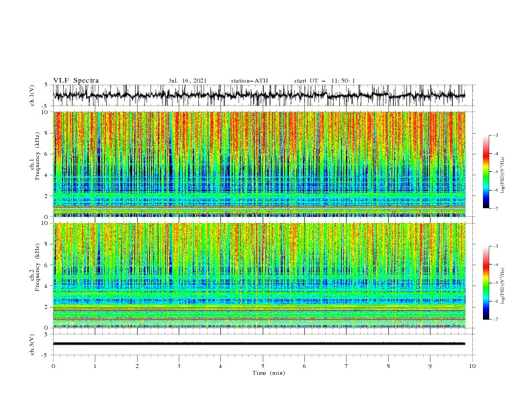Click inside the ch.1 spectrogram panel
Image resolution: width=532 pixels, height=411 pixels.
259,164
